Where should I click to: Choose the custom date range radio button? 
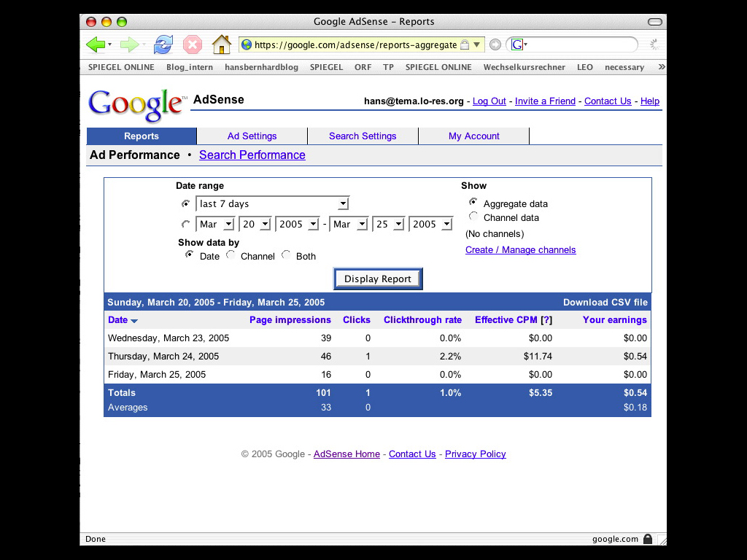[186, 224]
